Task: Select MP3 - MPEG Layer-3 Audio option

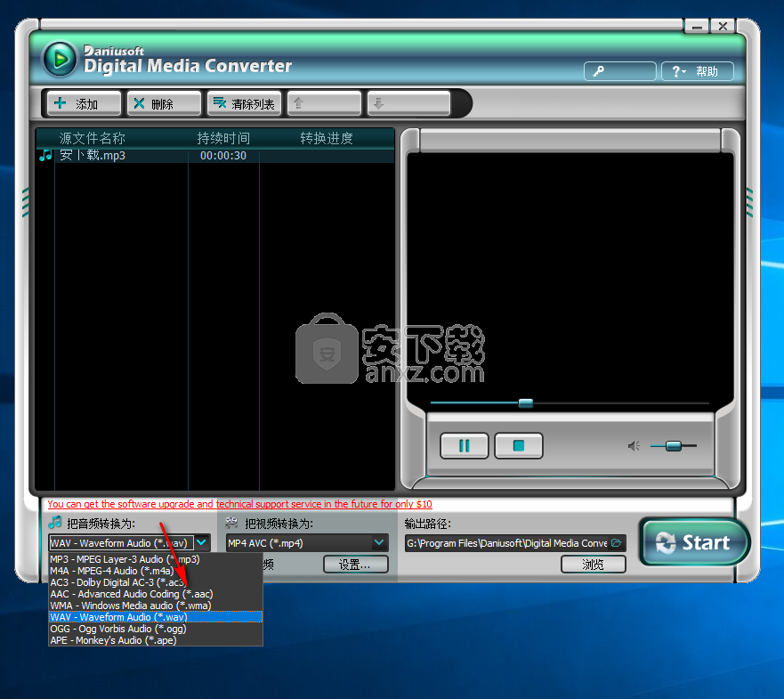Action: click(x=125, y=559)
